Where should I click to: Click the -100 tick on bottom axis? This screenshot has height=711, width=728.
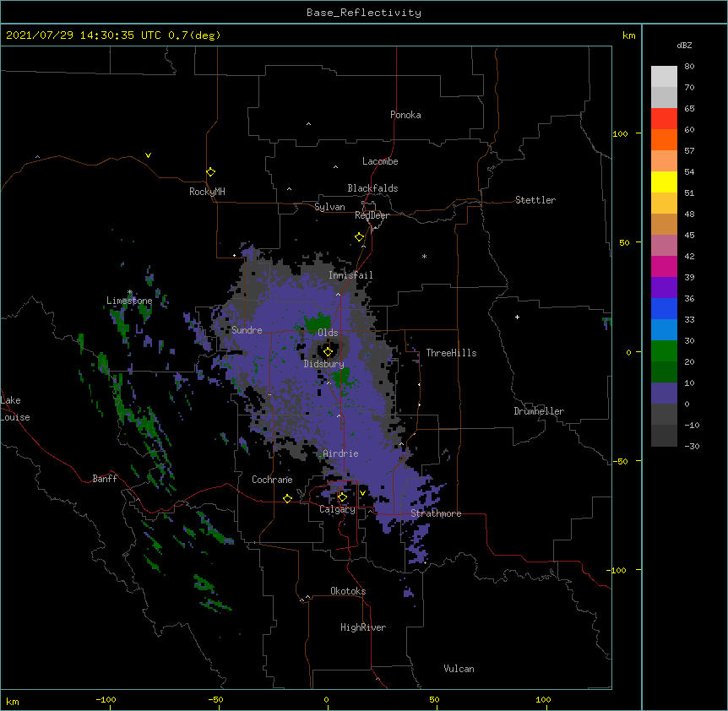(106, 699)
